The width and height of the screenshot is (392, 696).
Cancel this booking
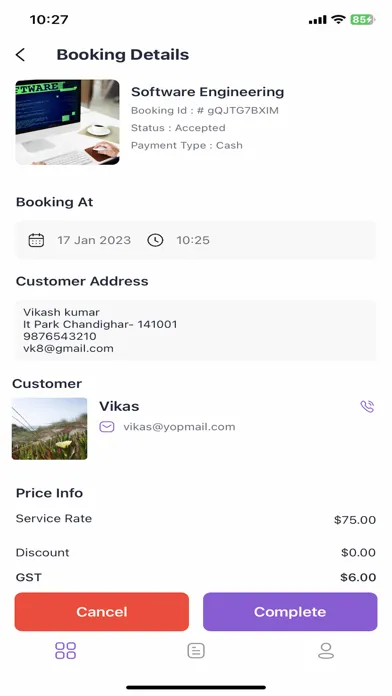tap(102, 612)
